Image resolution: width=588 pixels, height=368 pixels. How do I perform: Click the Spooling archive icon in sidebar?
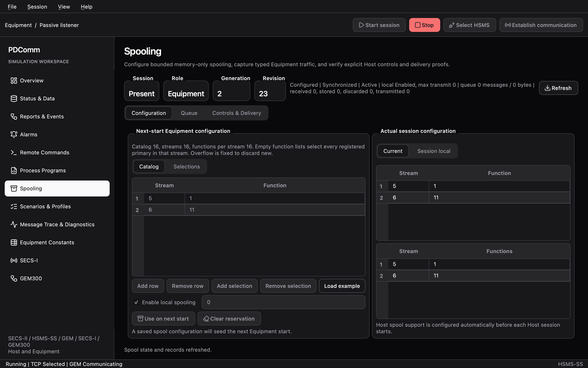[x=14, y=189]
